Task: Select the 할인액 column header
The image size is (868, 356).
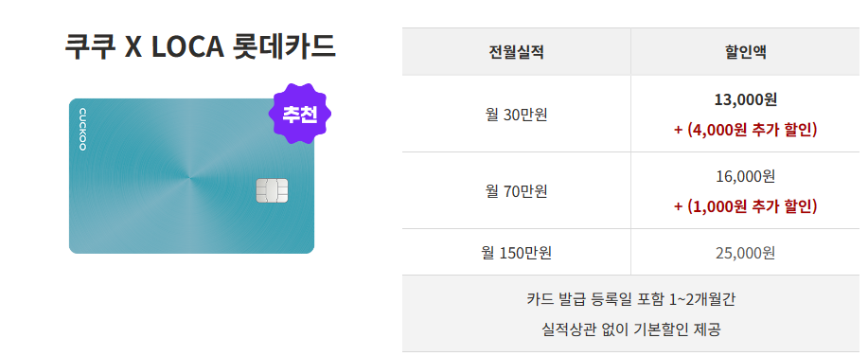Action: (x=745, y=52)
